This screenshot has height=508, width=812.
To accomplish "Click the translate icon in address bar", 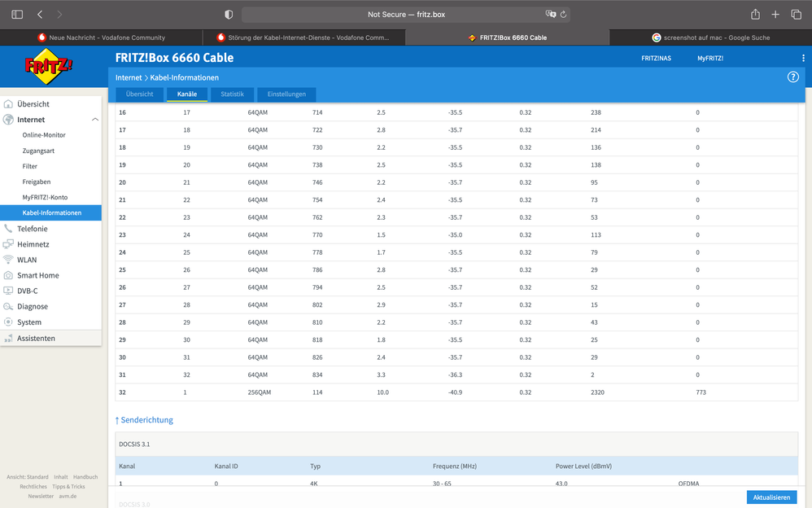I will coord(551,14).
